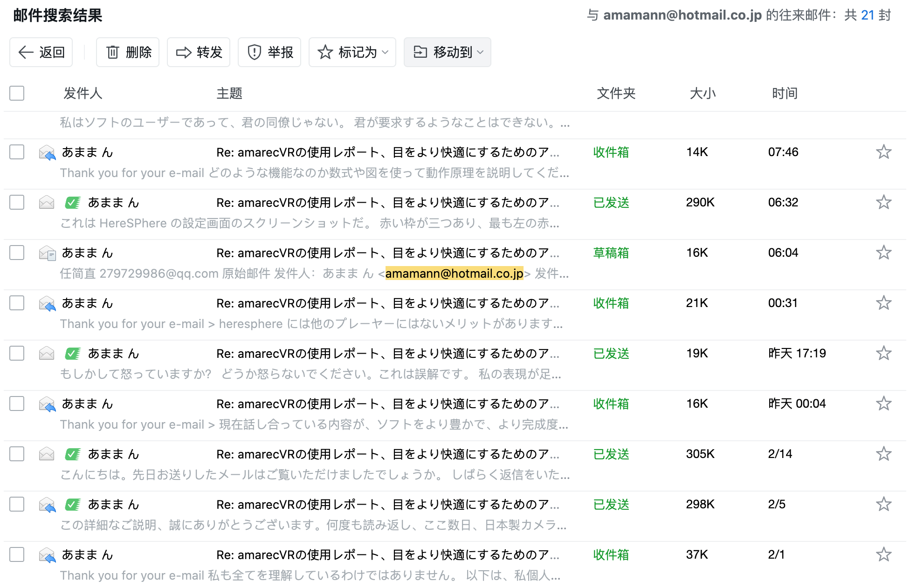Star the email sent yesterday at 17:19
This screenshot has height=588, width=910.
883,353
